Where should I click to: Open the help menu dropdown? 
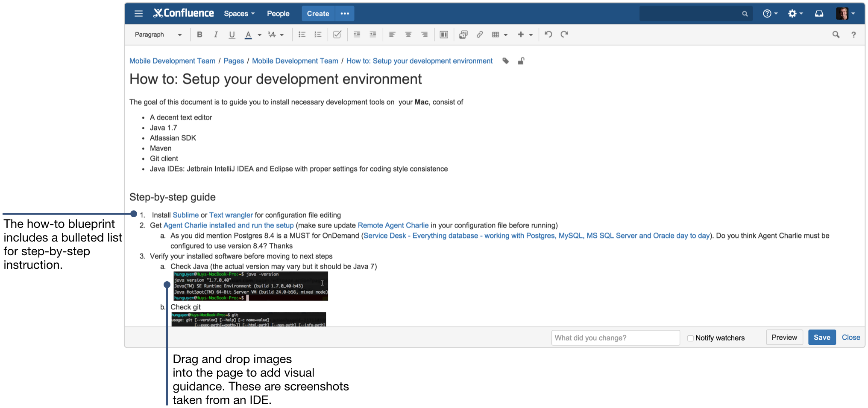click(x=770, y=14)
